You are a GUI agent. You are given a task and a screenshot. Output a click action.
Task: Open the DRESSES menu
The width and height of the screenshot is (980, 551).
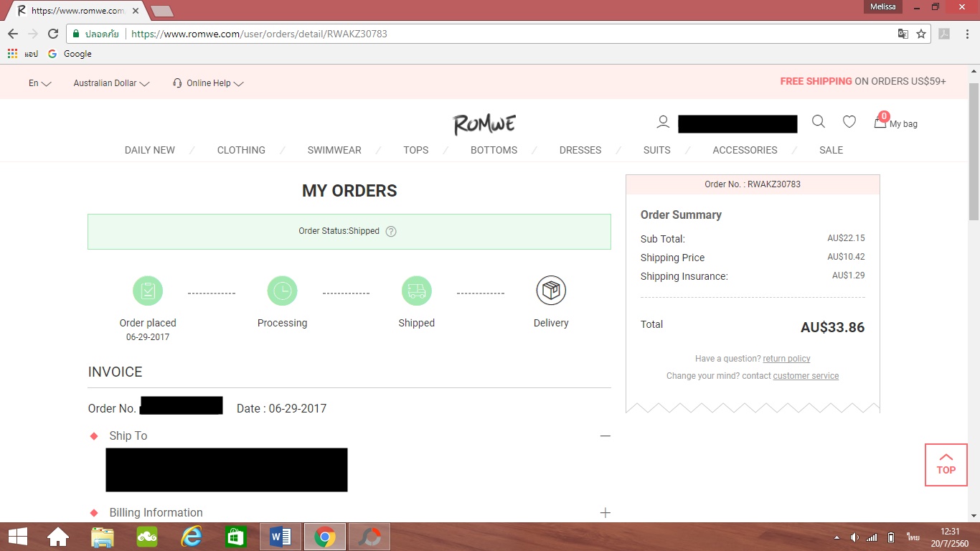(580, 150)
